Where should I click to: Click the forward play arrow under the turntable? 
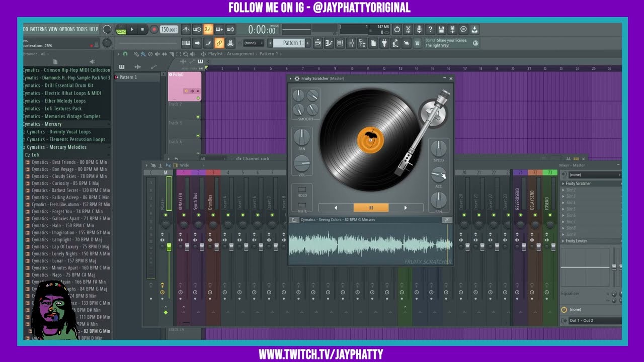406,207
